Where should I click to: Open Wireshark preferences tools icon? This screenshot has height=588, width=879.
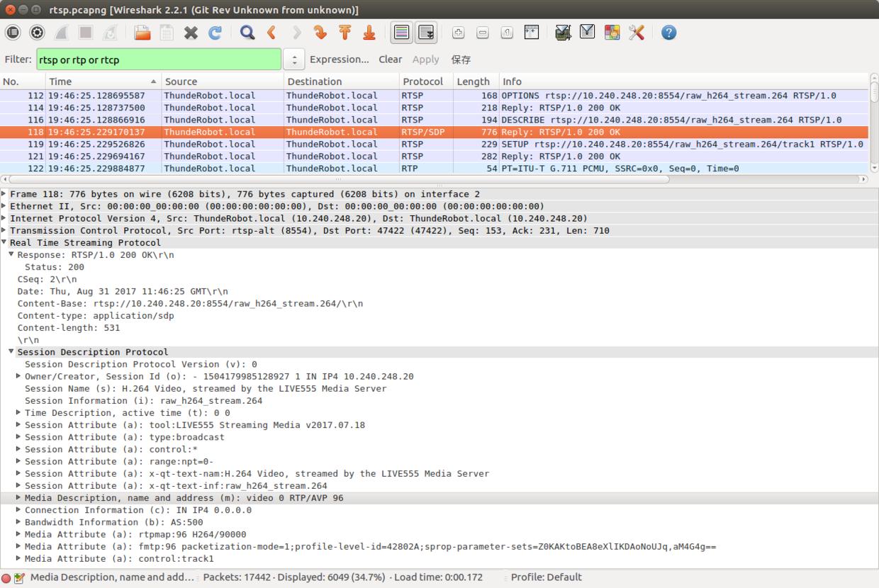tap(636, 33)
